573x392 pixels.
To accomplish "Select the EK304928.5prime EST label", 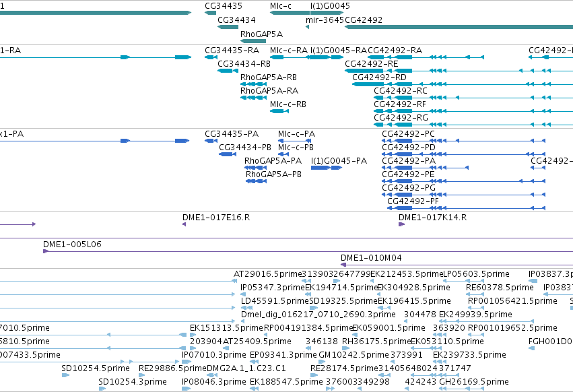I will [x=413, y=288].
